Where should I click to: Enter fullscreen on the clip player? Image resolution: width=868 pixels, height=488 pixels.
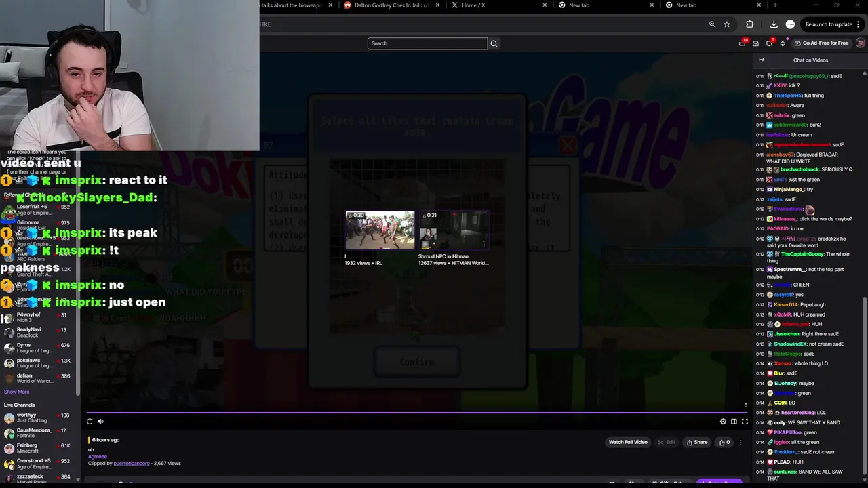[745, 422]
